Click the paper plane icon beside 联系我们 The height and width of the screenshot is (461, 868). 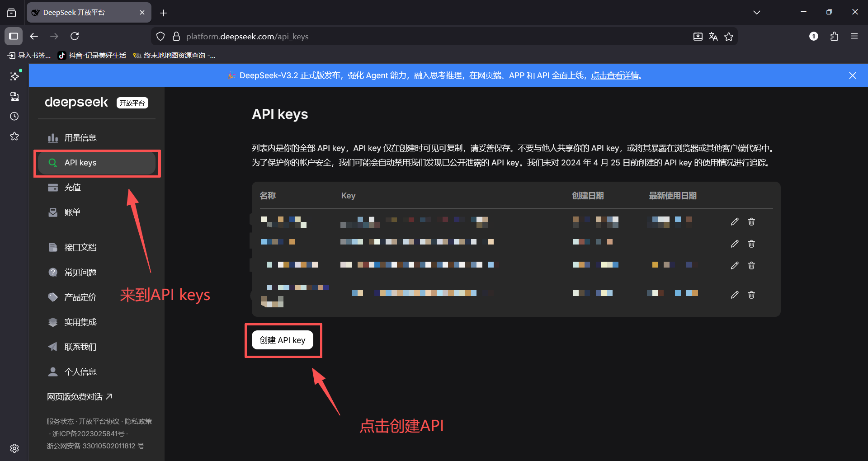pyautogui.click(x=53, y=347)
